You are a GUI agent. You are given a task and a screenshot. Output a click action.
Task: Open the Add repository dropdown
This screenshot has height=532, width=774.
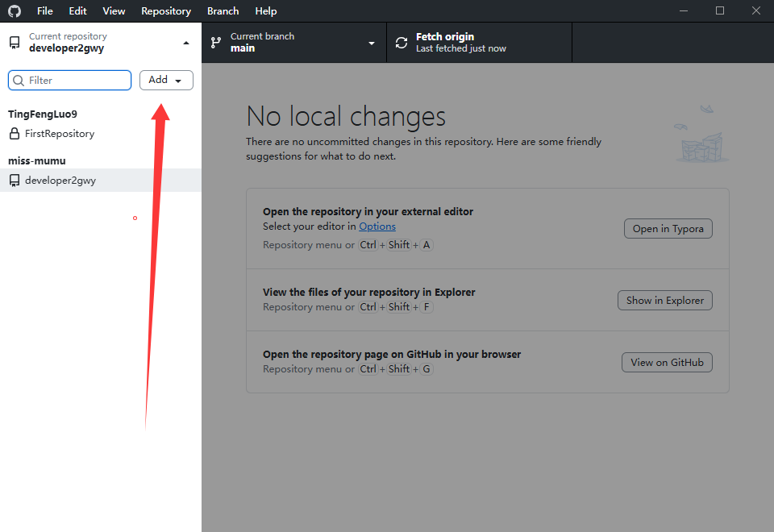(x=166, y=80)
